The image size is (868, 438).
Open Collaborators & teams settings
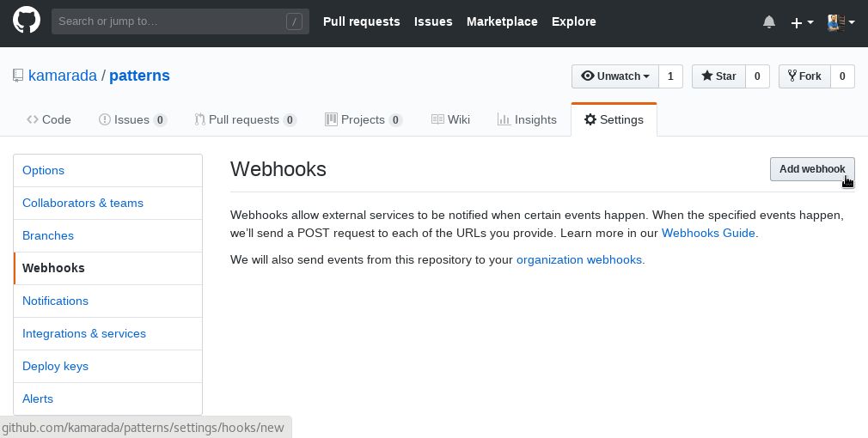(x=108, y=203)
